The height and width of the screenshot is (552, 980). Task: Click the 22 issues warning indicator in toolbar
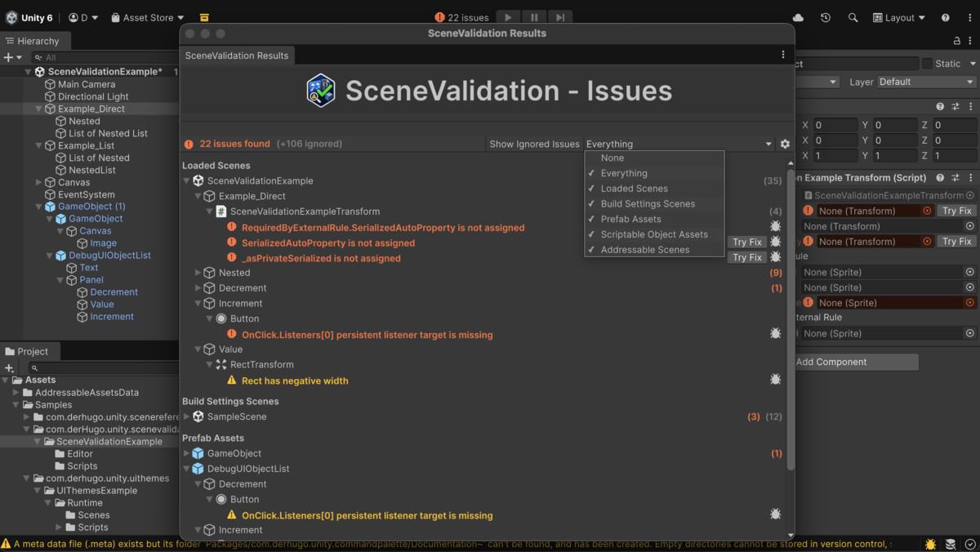click(x=461, y=17)
